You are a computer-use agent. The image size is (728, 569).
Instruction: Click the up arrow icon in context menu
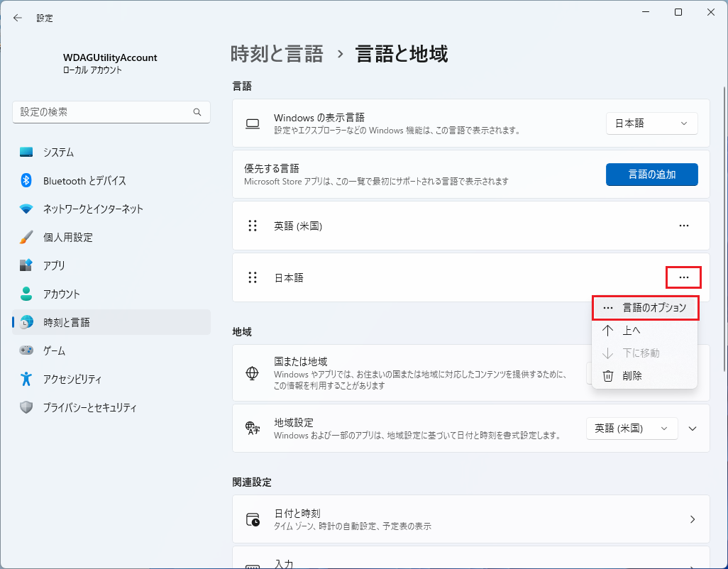tap(608, 331)
